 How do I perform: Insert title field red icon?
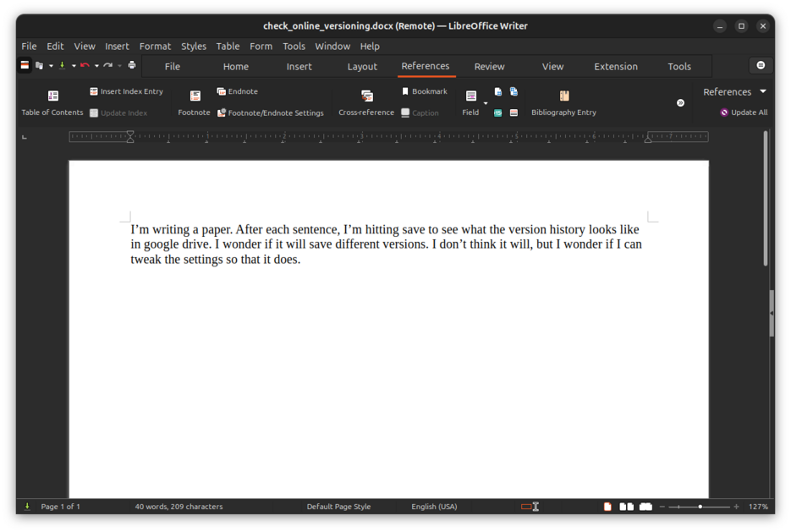514,113
